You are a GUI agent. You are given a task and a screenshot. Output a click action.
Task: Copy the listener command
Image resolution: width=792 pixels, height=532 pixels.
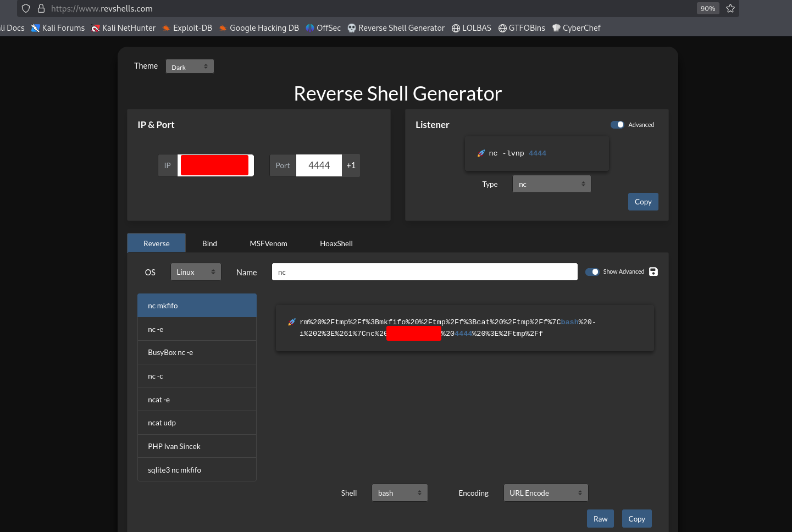[x=643, y=202]
